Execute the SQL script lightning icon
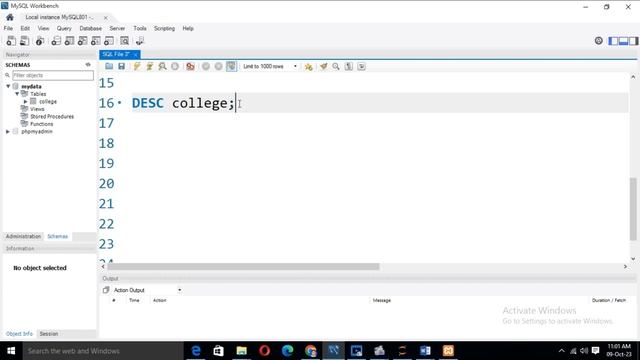Image resolution: width=640 pixels, height=360 pixels. pos(137,66)
